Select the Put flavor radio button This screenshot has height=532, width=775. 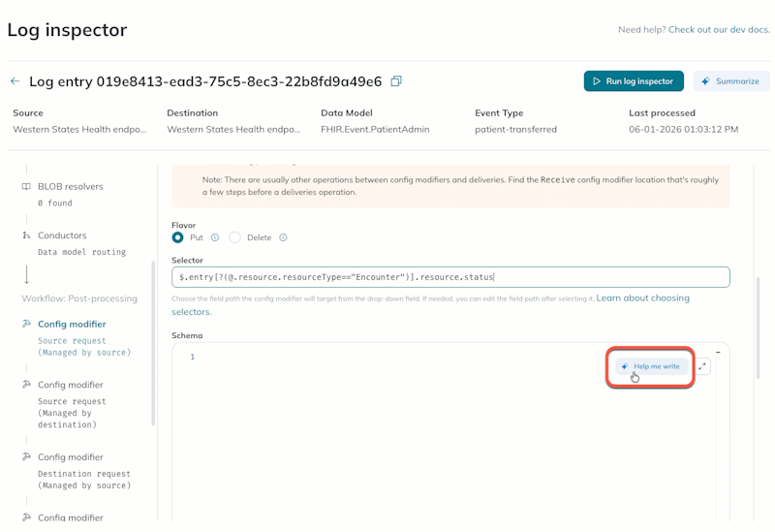177,237
